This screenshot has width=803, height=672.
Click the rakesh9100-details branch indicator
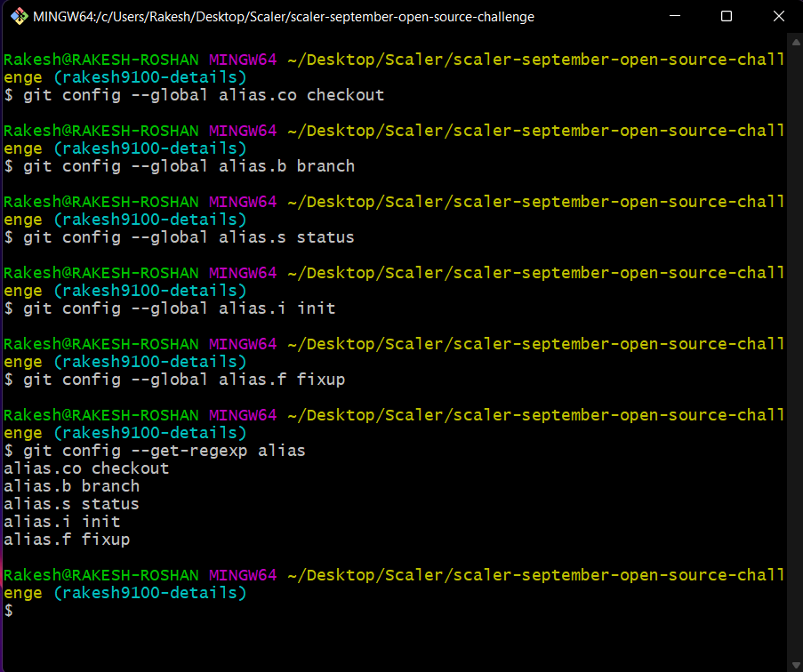(x=149, y=592)
